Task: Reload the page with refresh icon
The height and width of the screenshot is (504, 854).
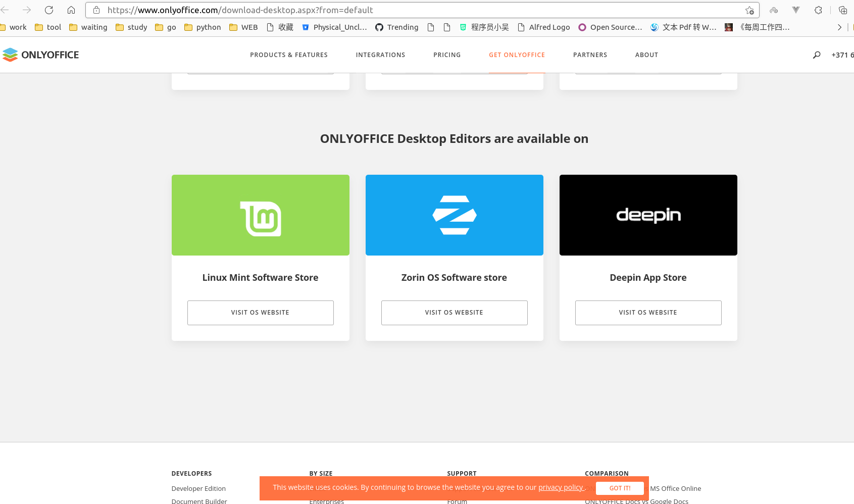Action: point(49,10)
